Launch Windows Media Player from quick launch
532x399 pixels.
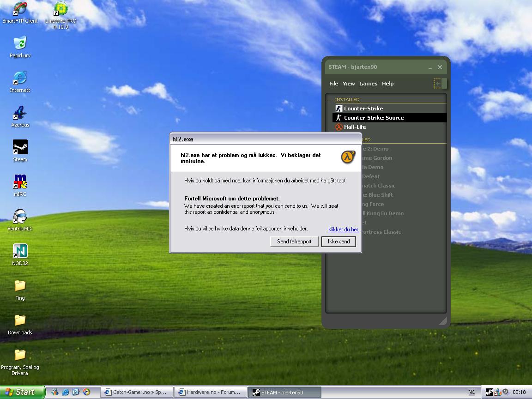tap(86, 392)
